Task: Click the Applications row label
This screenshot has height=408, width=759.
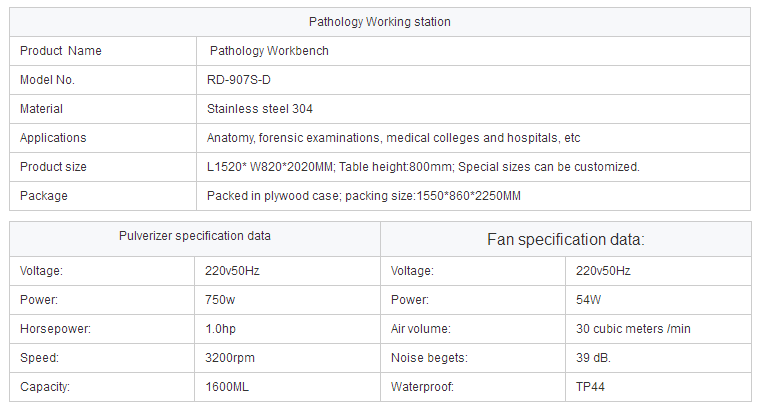Action: click(x=53, y=138)
